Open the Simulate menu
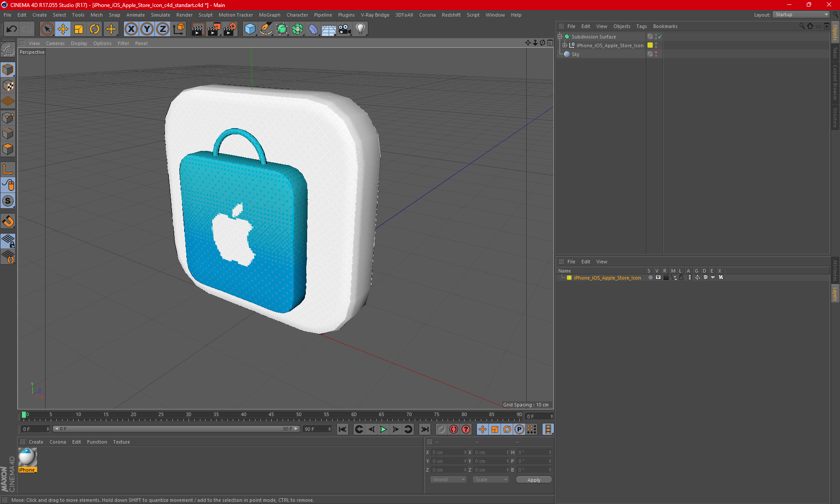 click(x=161, y=15)
